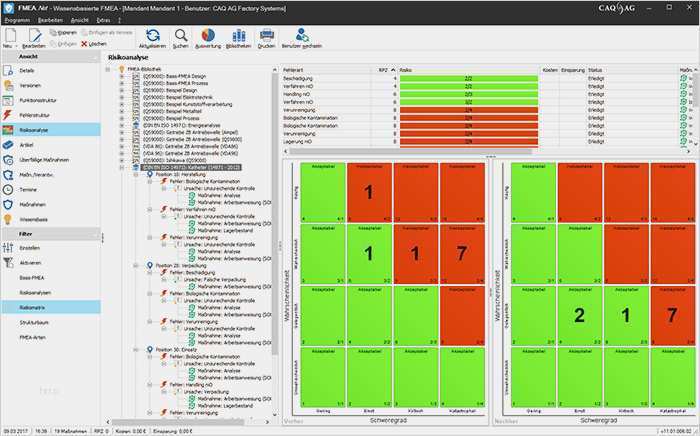Collapse the FMEA Bibliothek root node
The image size is (700, 436).
pos(108,69)
